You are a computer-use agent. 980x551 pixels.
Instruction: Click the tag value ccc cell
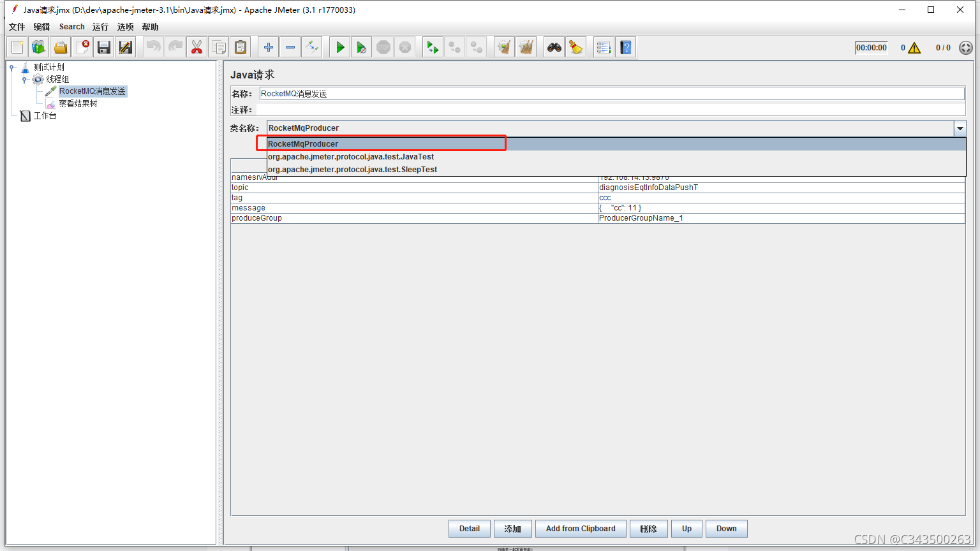[x=781, y=198]
